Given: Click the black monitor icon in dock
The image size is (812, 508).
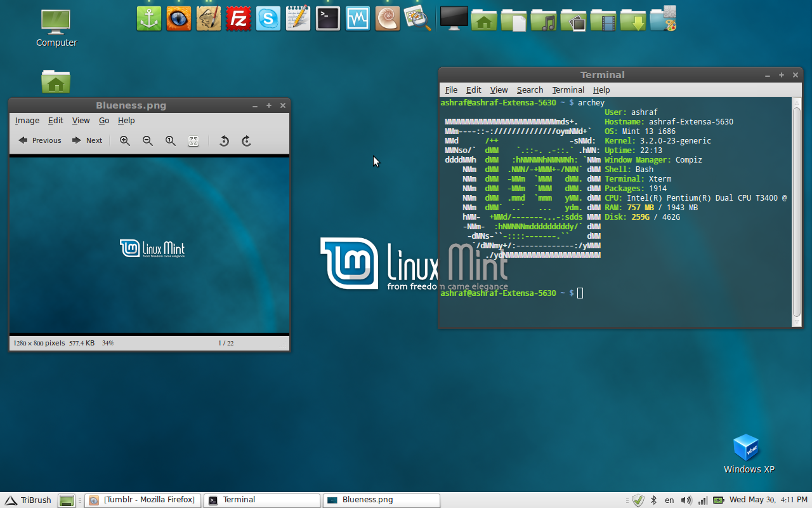Looking at the screenshot, I should tap(454, 18).
